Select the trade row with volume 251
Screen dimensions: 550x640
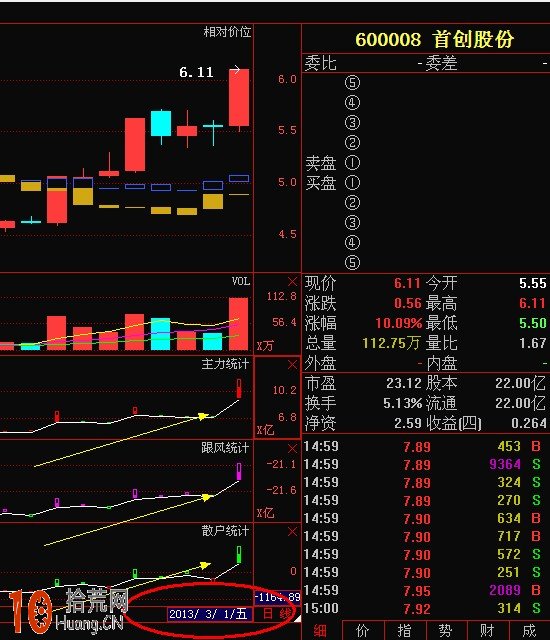pos(425,572)
